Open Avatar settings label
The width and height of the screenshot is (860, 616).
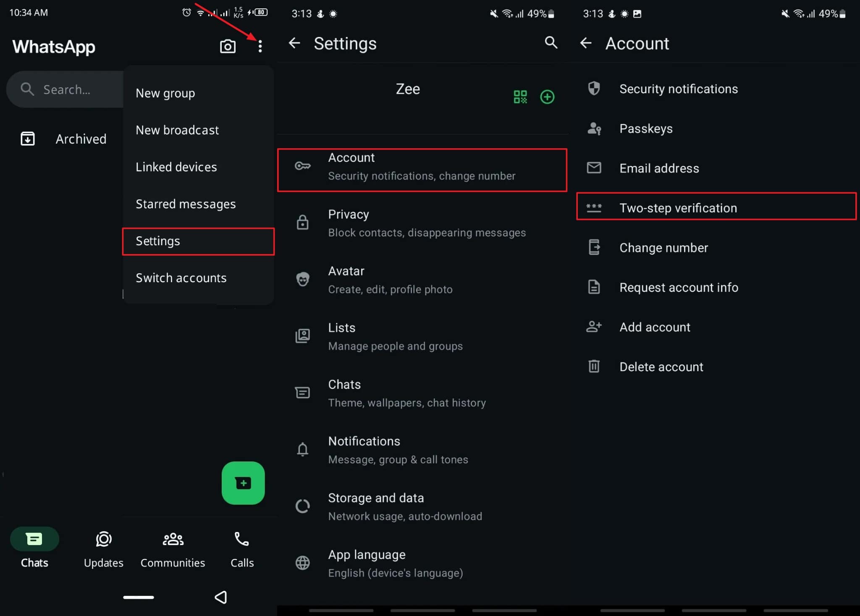click(x=346, y=271)
